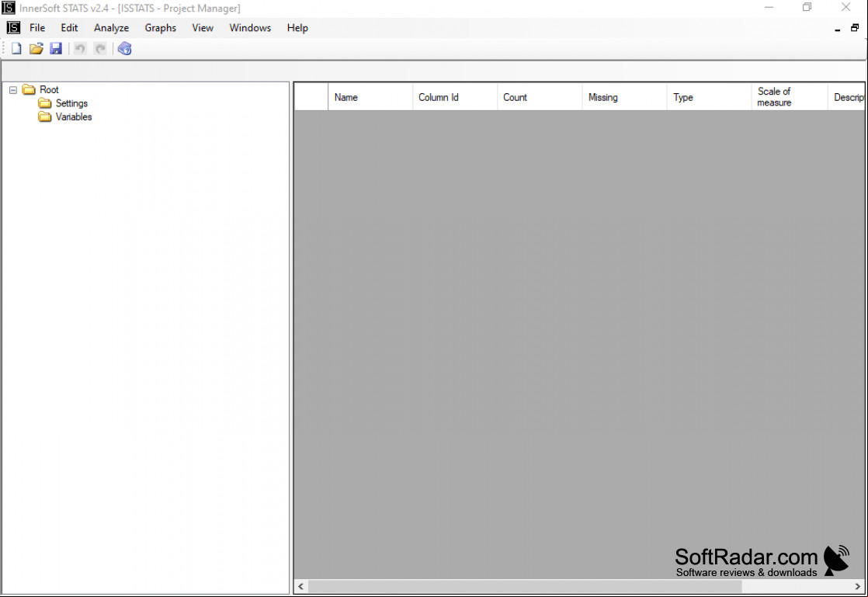
Task: Click the Scale of measure column header
Action: (x=790, y=97)
